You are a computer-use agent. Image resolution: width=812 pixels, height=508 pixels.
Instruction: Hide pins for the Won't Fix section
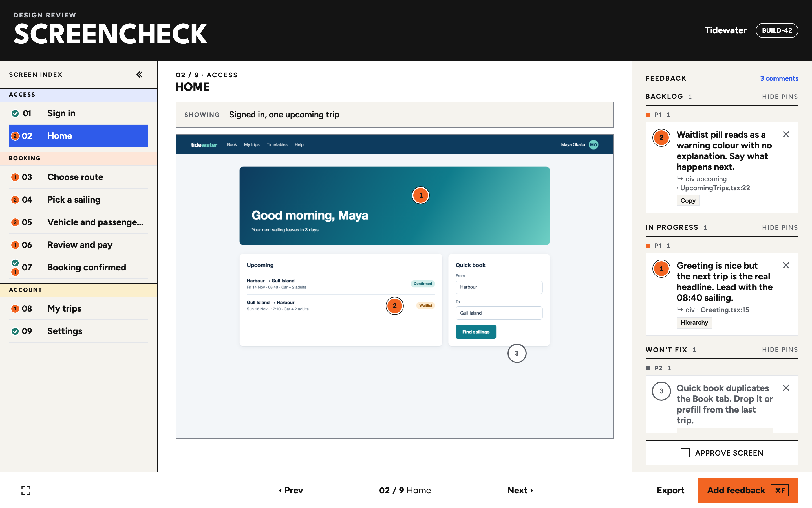780,349
